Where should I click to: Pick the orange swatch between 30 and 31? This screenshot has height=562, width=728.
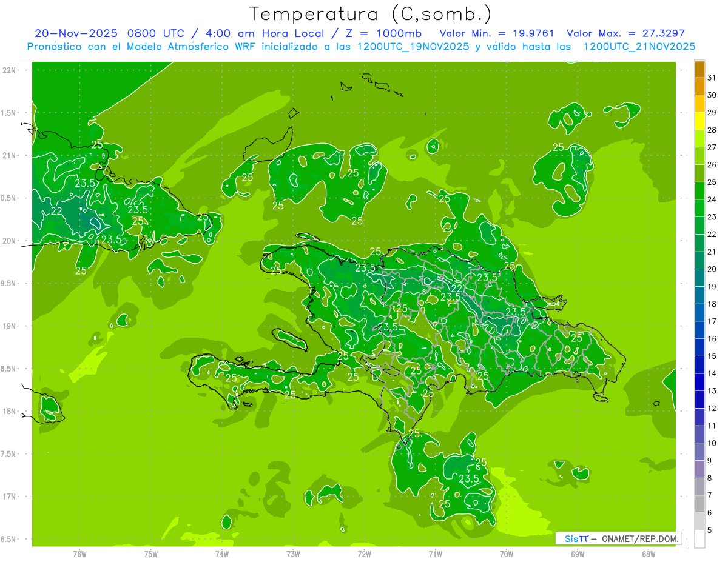click(x=699, y=87)
